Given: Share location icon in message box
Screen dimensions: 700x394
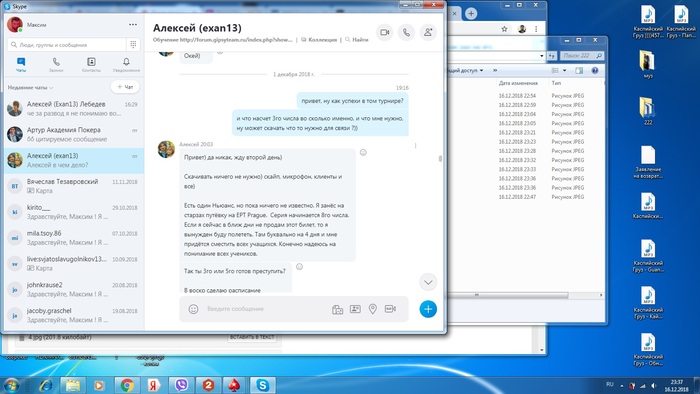Looking at the screenshot, I should 372,309.
